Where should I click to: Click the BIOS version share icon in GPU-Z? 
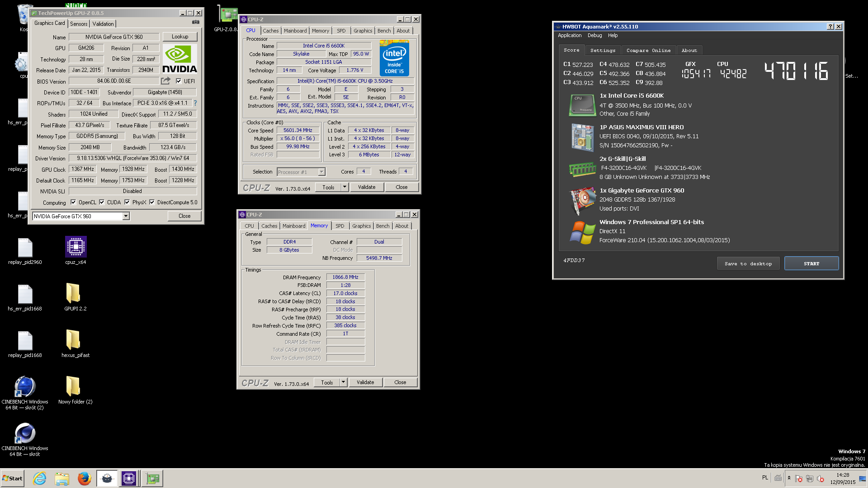click(x=166, y=81)
